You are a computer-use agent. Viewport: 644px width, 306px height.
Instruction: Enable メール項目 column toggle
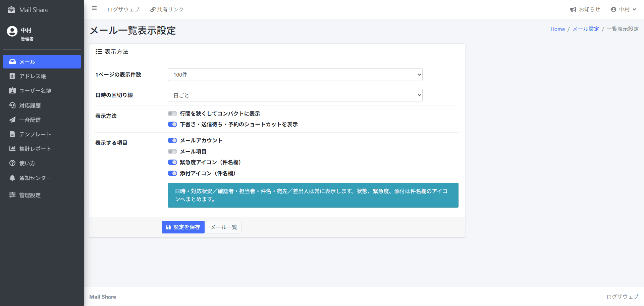tap(172, 152)
